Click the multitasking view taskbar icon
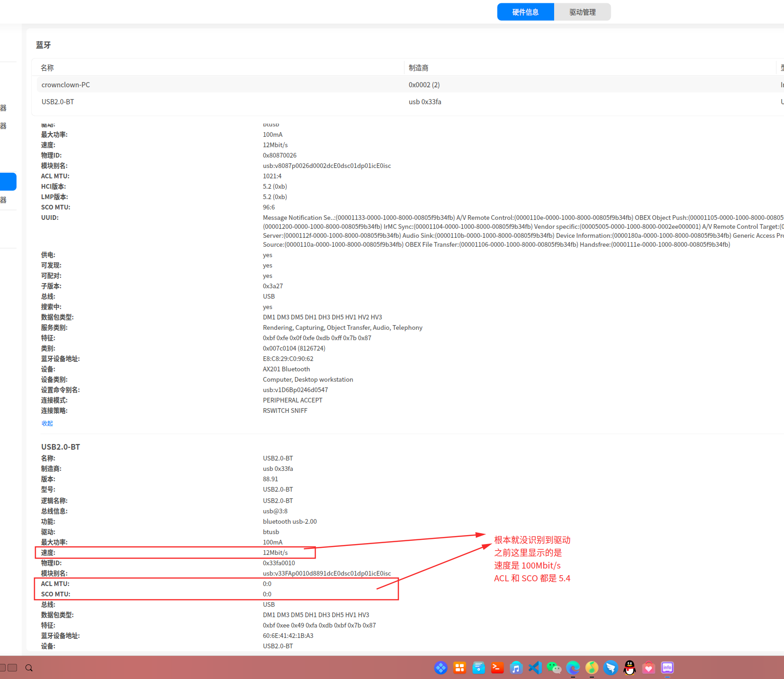784x679 pixels. [8, 668]
